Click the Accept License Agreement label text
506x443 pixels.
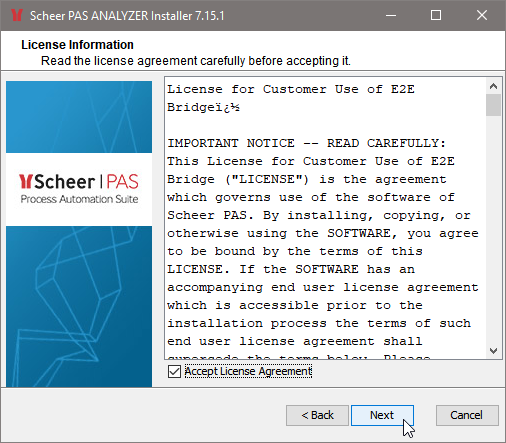(x=248, y=371)
